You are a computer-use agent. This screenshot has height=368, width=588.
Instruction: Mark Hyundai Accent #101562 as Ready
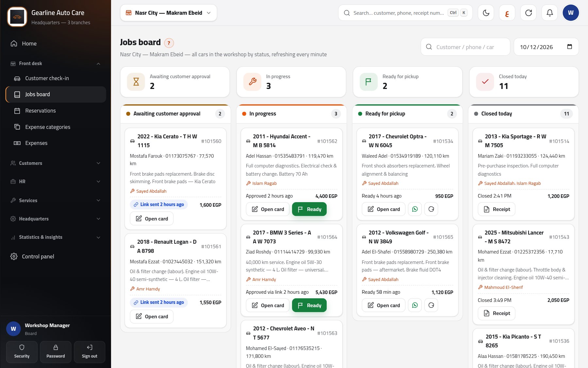pyautogui.click(x=309, y=209)
